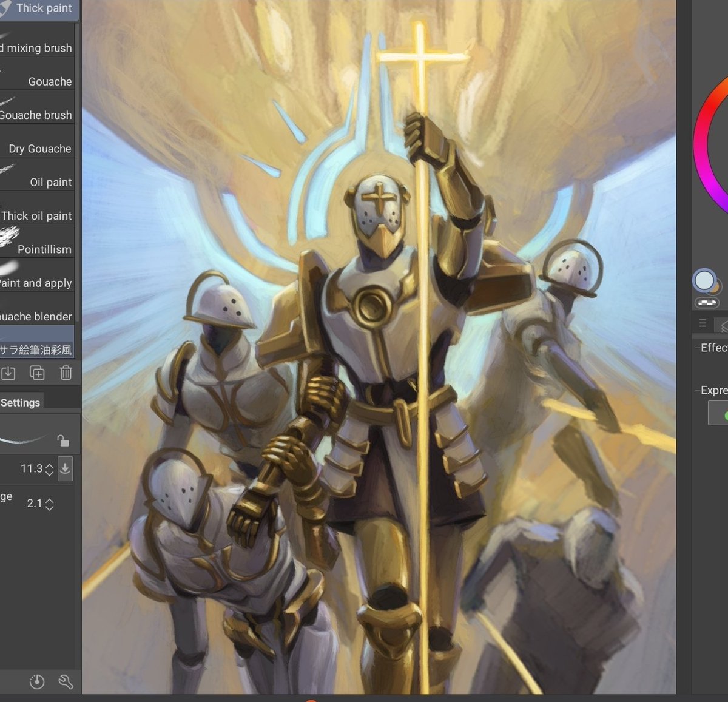
Task: Toggle the brush settings lock icon
Action: [x=63, y=440]
